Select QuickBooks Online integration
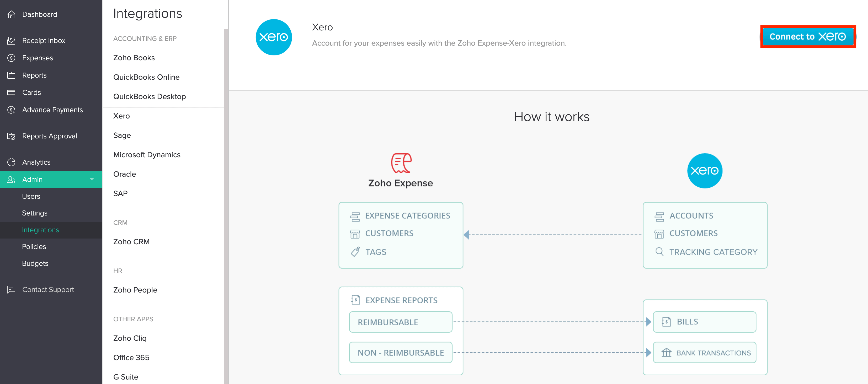Viewport: 868px width, 384px height. [146, 77]
